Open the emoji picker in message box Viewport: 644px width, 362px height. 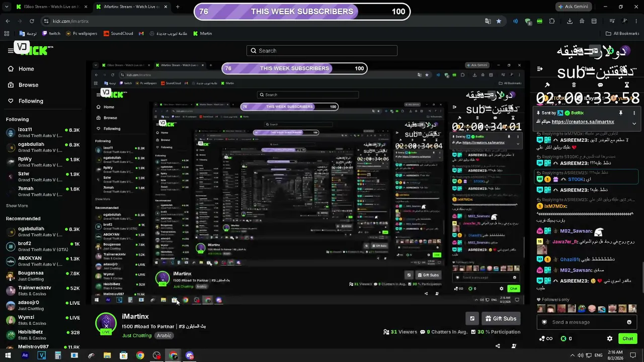click(x=629, y=322)
